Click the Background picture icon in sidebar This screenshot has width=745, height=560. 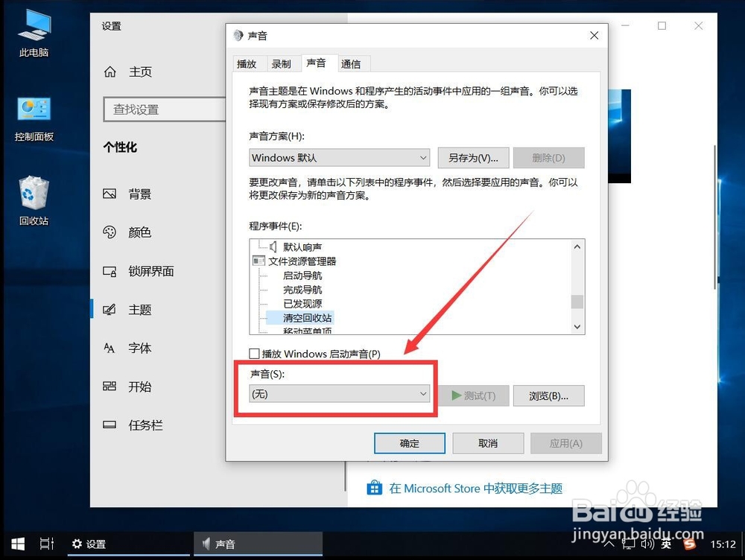(110, 194)
